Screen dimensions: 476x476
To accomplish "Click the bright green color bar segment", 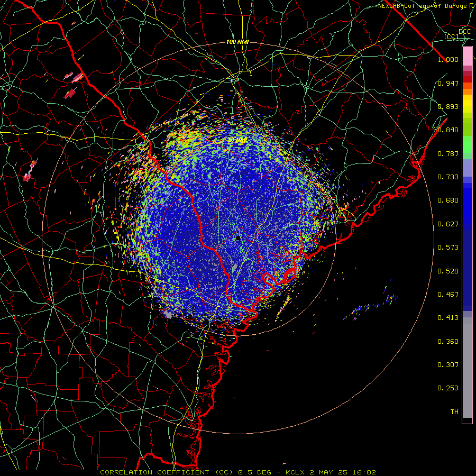I will 467,144.
